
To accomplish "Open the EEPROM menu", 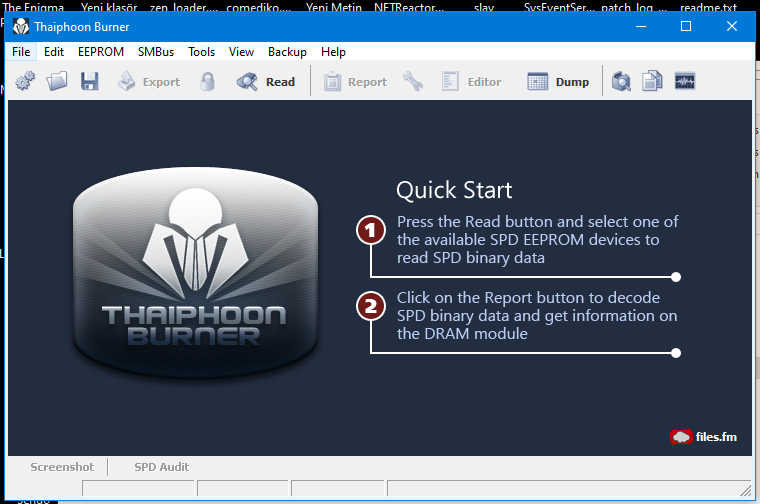I will [100, 52].
